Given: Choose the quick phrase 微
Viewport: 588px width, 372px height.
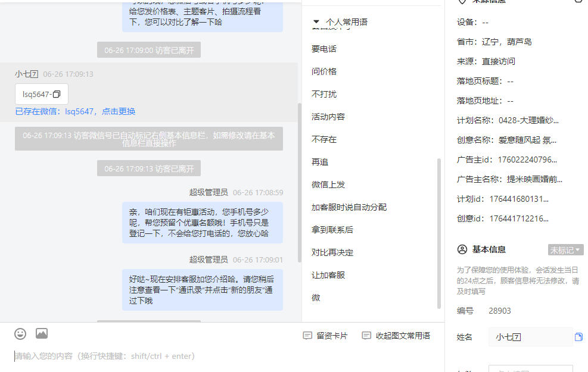Looking at the screenshot, I should click(316, 298).
